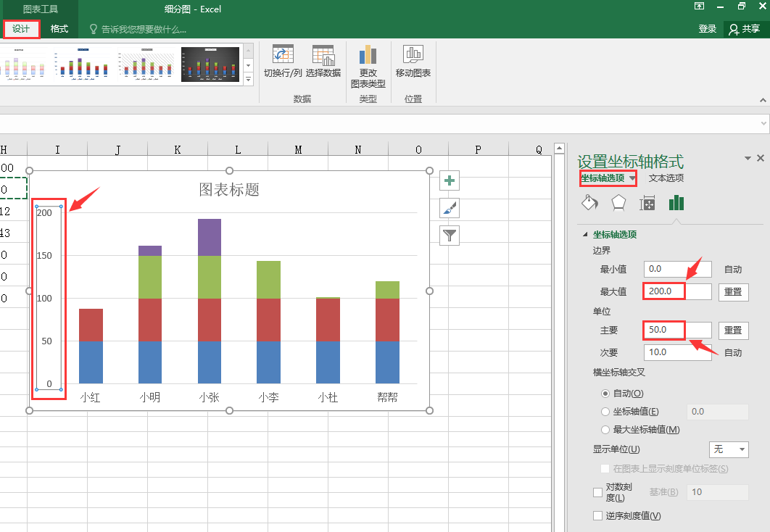Expand the chart styles gallery More arrow
Screen dimensions: 770x532
(249, 79)
